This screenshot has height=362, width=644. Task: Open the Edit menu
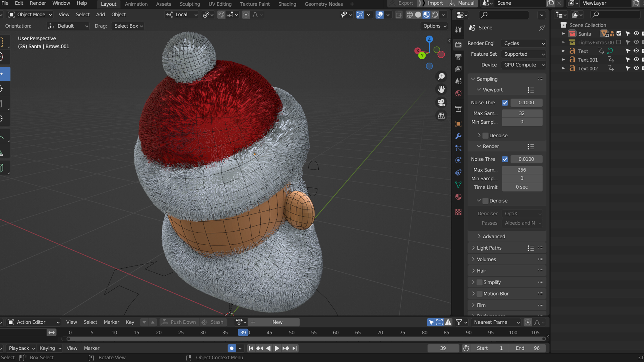click(19, 3)
